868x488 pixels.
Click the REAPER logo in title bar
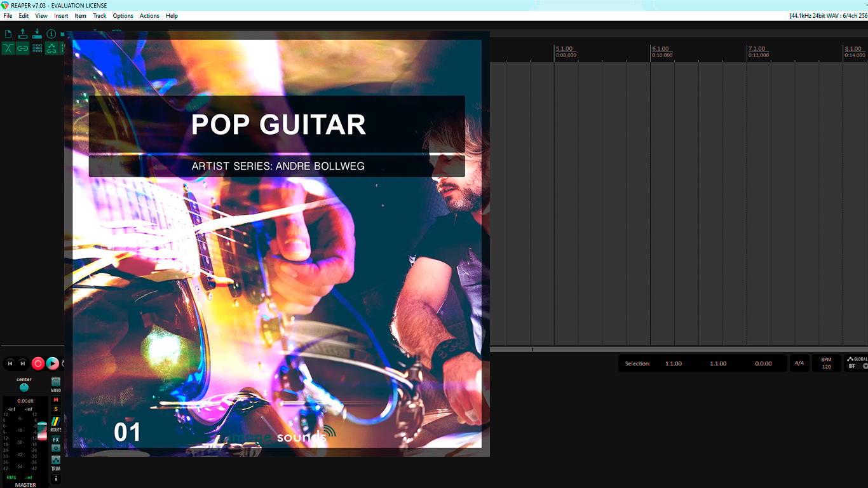click(x=4, y=5)
